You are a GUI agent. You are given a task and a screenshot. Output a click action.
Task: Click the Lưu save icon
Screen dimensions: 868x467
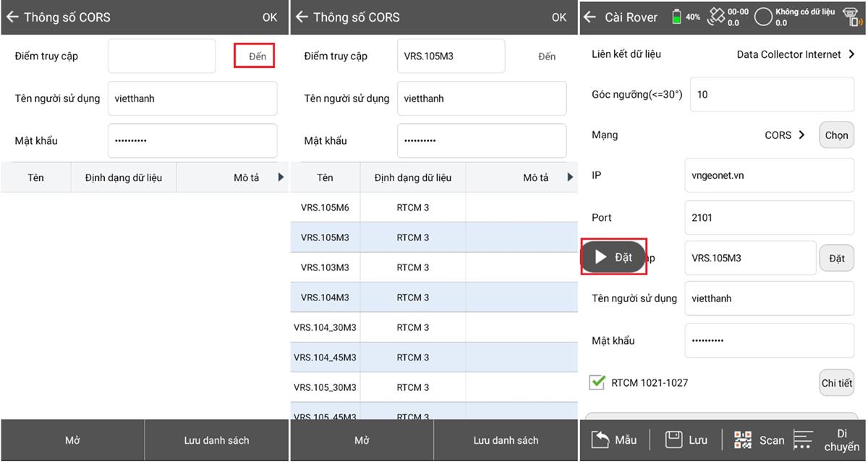pos(674,439)
